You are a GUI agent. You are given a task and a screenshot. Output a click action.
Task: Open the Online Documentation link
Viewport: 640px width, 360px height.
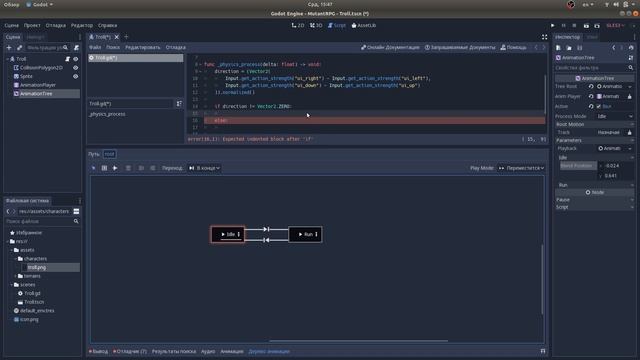point(390,47)
